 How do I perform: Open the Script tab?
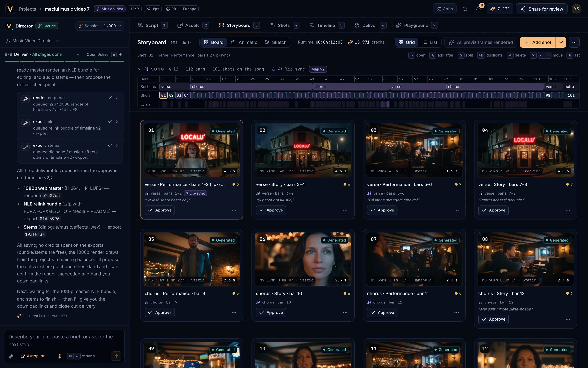[152, 25]
